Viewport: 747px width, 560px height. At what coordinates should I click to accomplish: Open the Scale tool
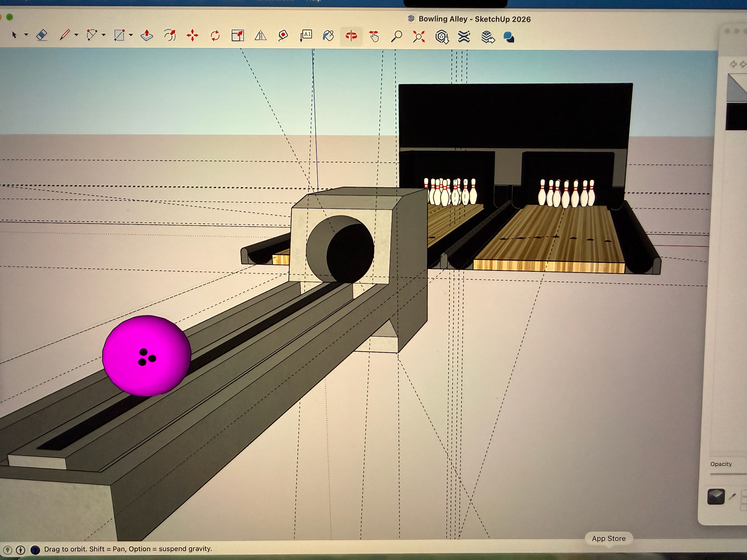click(238, 35)
